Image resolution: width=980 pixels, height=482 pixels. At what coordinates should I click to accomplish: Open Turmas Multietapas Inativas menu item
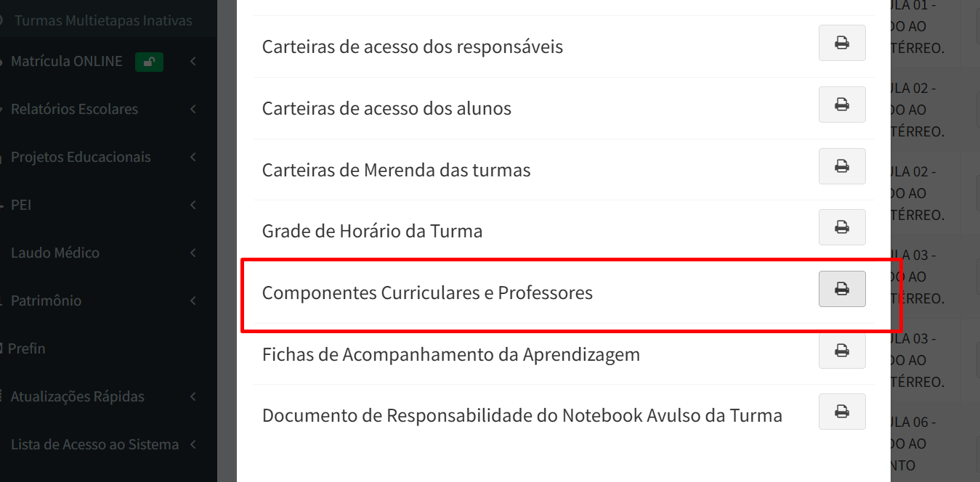click(x=103, y=20)
